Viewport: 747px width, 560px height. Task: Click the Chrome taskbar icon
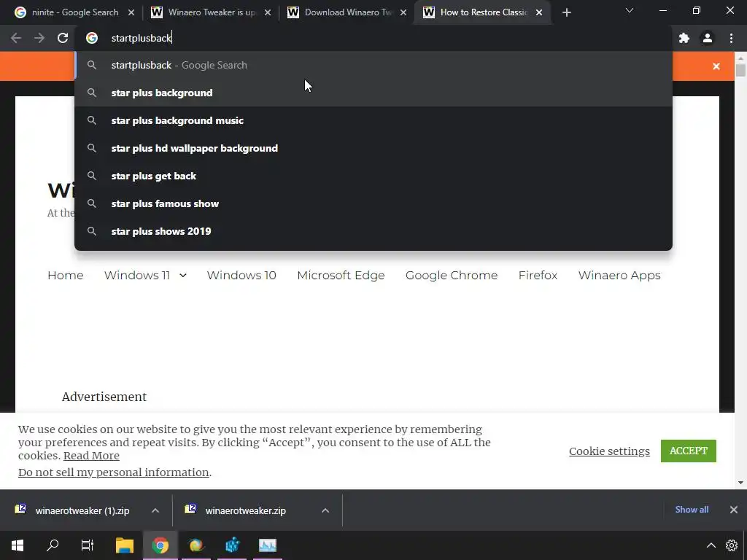[x=160, y=545]
